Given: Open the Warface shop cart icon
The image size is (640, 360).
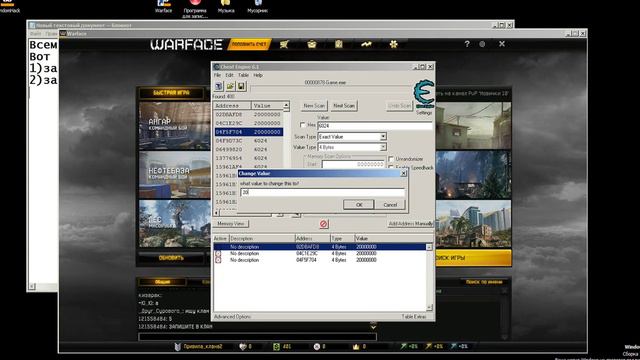Looking at the screenshot, I should click(x=284, y=44).
